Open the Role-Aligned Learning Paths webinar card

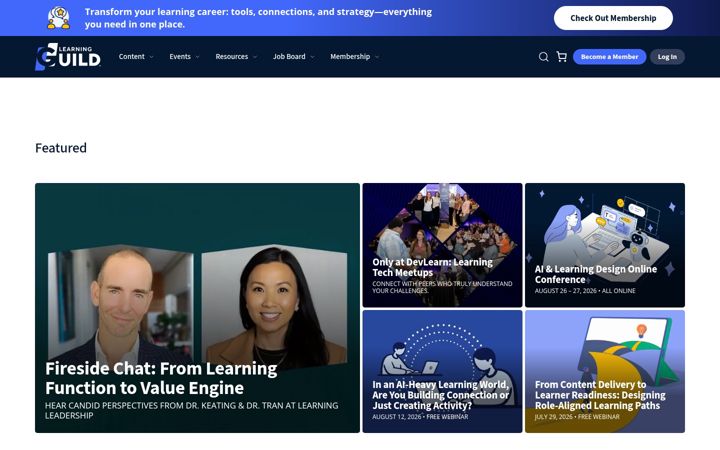[605, 371]
